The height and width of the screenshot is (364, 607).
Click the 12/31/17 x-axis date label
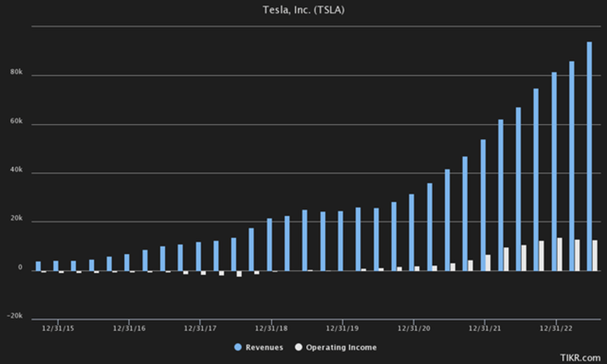[200, 328]
